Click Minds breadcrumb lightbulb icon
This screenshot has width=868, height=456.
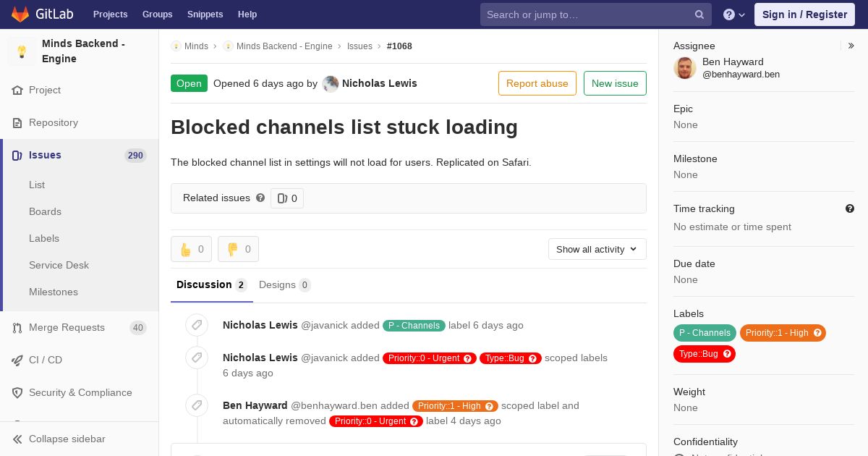[x=176, y=46]
